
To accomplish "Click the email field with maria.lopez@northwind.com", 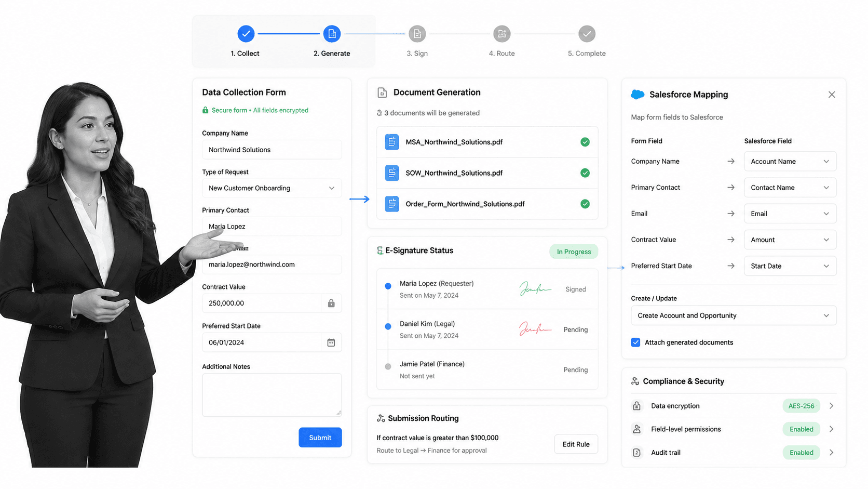I will coord(272,265).
